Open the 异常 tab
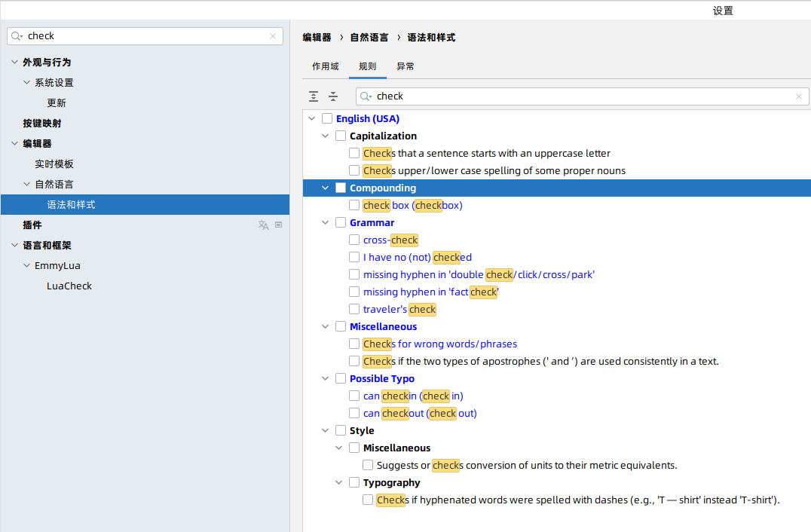 tap(405, 66)
